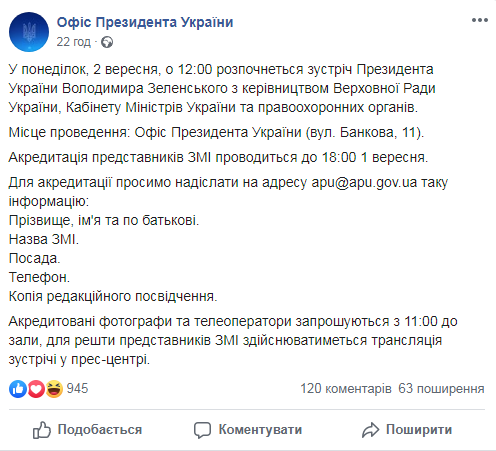496x451 pixels.
Task: Click the red heart Love reaction icon
Action: coord(36,389)
